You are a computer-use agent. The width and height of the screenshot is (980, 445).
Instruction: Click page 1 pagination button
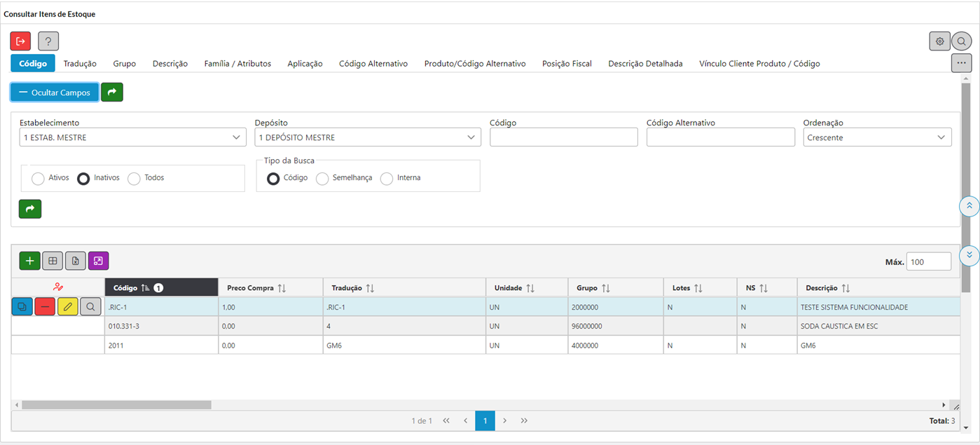485,420
